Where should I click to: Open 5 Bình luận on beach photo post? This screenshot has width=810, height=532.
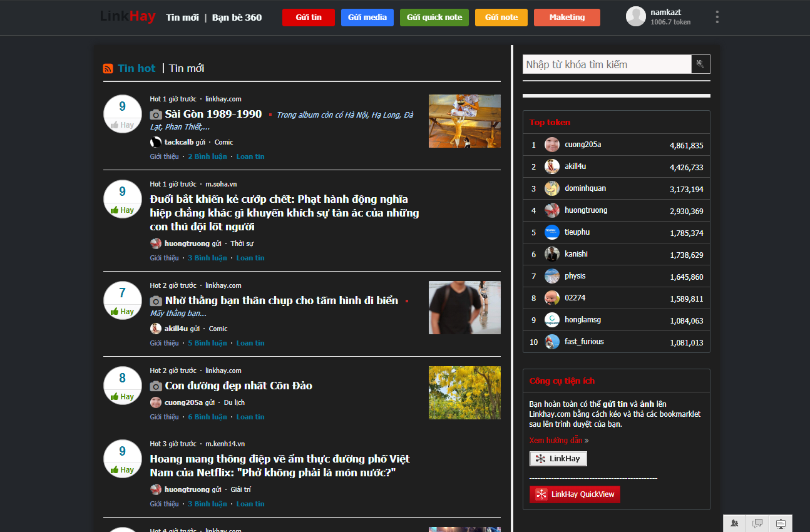207,343
